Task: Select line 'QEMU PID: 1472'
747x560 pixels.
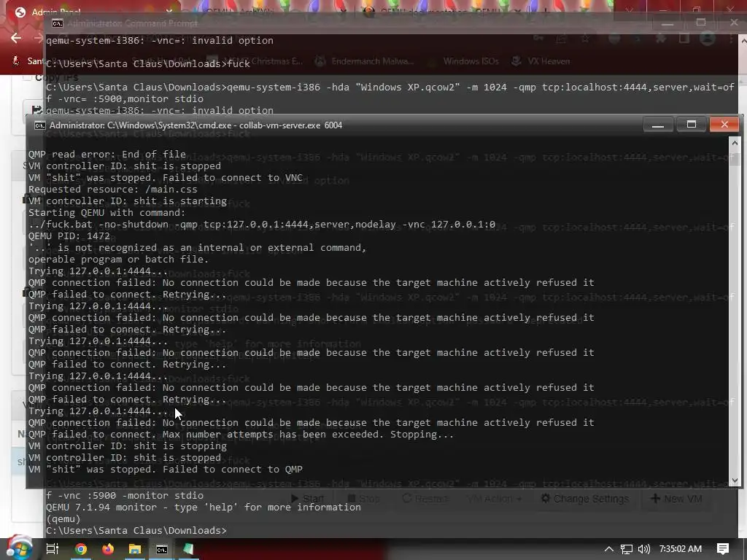Action: click(x=69, y=236)
